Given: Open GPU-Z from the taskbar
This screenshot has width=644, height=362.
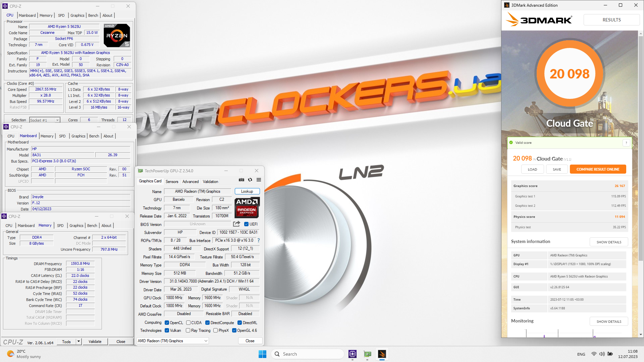Looking at the screenshot, I should click(x=367, y=354).
